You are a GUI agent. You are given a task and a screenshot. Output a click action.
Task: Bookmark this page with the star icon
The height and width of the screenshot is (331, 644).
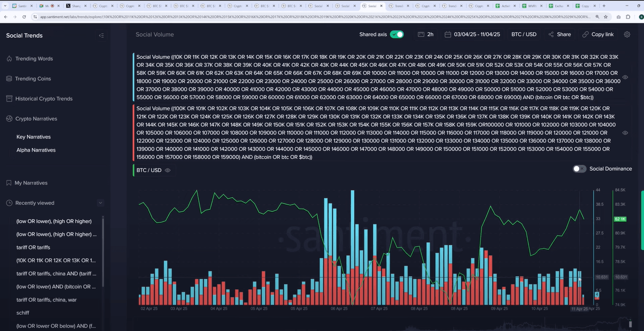click(x=606, y=17)
